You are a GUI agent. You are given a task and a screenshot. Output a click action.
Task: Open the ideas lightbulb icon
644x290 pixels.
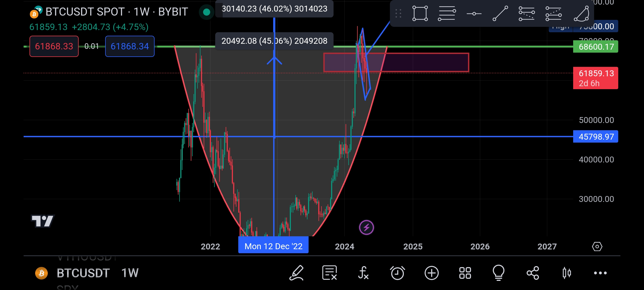coord(499,273)
